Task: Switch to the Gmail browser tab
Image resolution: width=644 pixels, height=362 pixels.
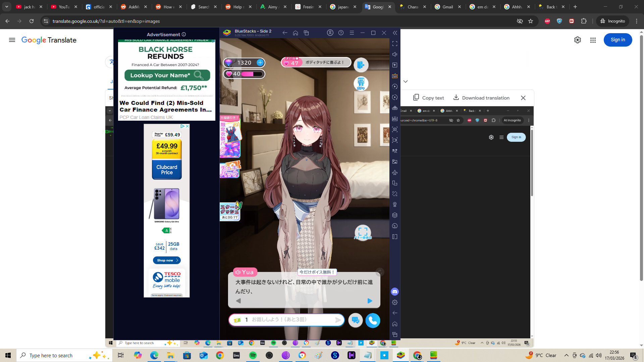Action: click(x=448, y=7)
